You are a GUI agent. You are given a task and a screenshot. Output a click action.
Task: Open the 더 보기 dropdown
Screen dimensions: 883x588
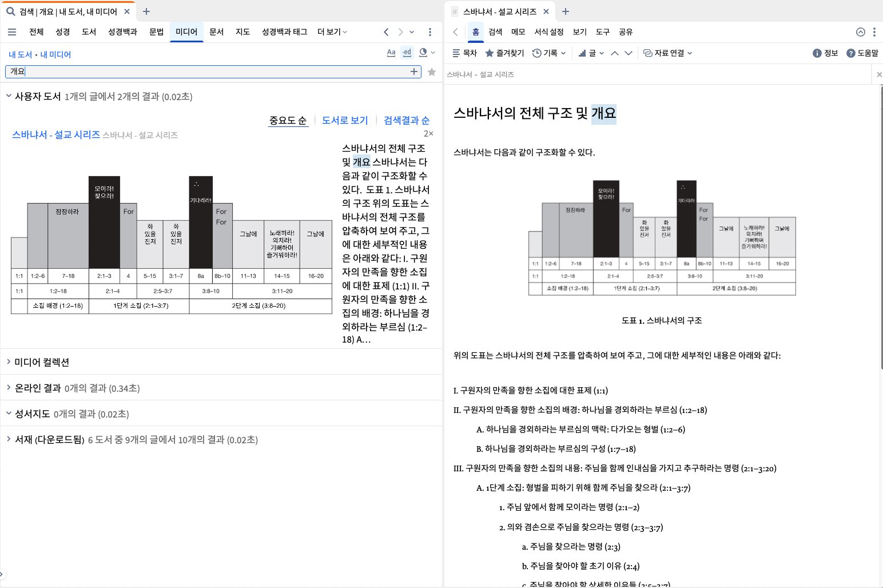click(332, 32)
